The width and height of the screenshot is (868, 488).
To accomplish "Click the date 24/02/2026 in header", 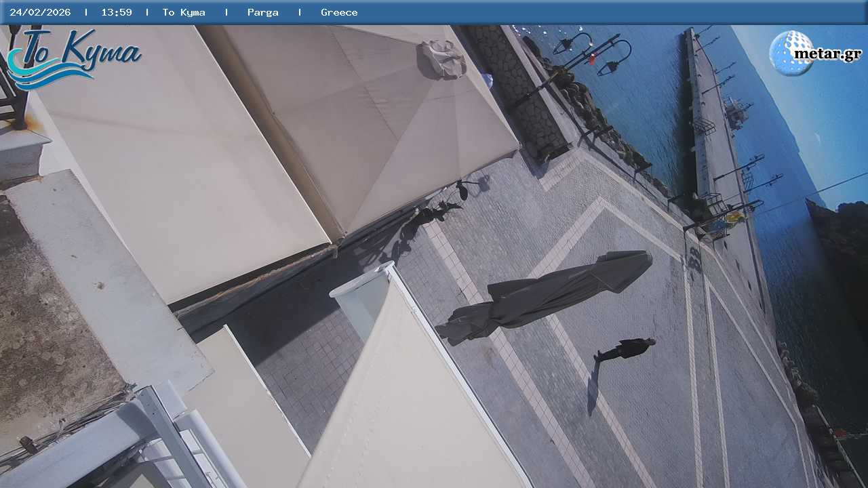I will tap(40, 12).
